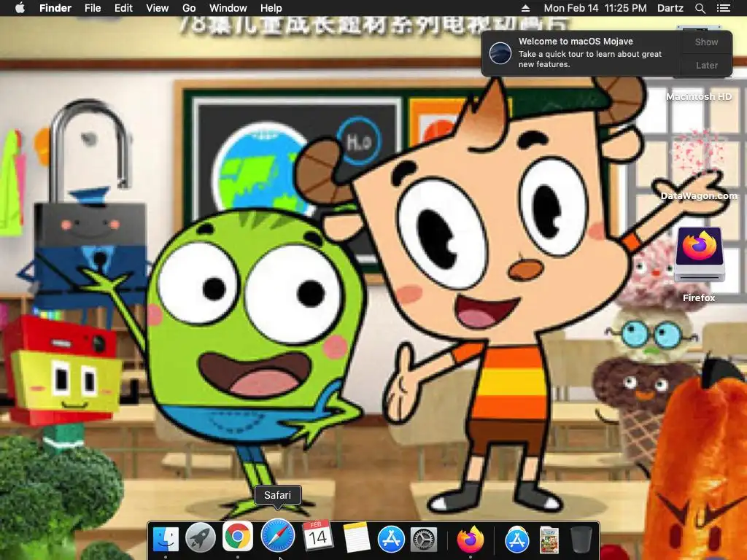Launch Firefox from the Dock
This screenshot has width=747, height=560.
coord(471,539)
